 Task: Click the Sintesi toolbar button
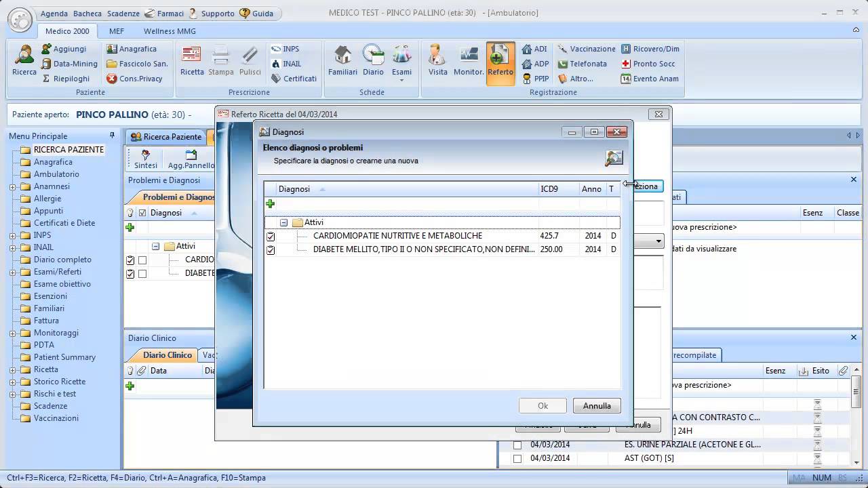146,160
